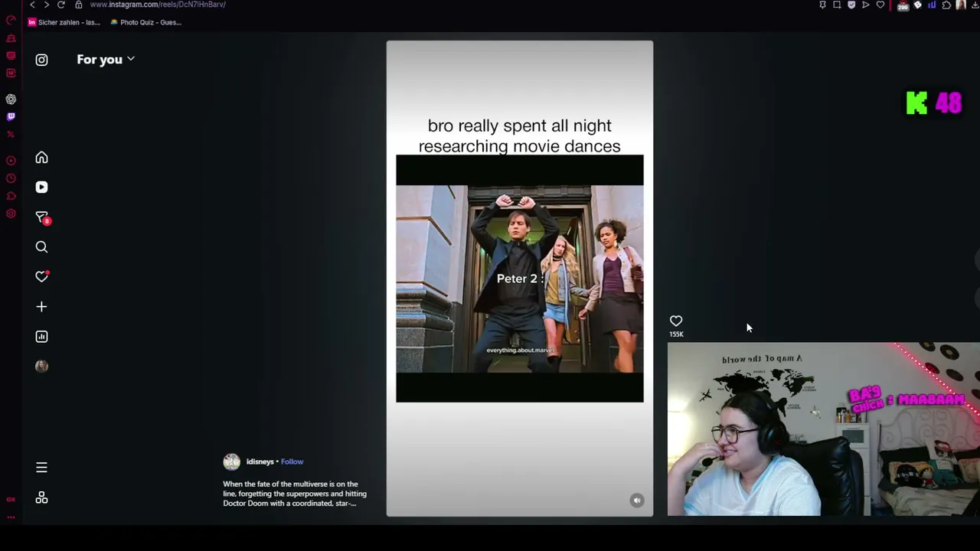Open Instagram direct messages

pos(41,217)
